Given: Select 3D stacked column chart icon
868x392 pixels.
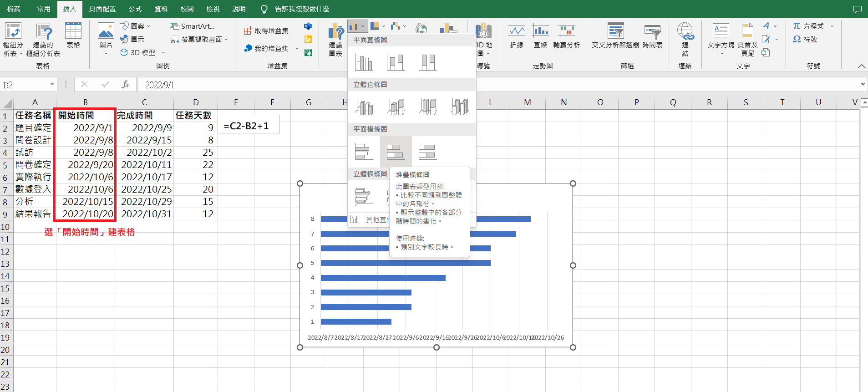Looking at the screenshot, I should [396, 107].
